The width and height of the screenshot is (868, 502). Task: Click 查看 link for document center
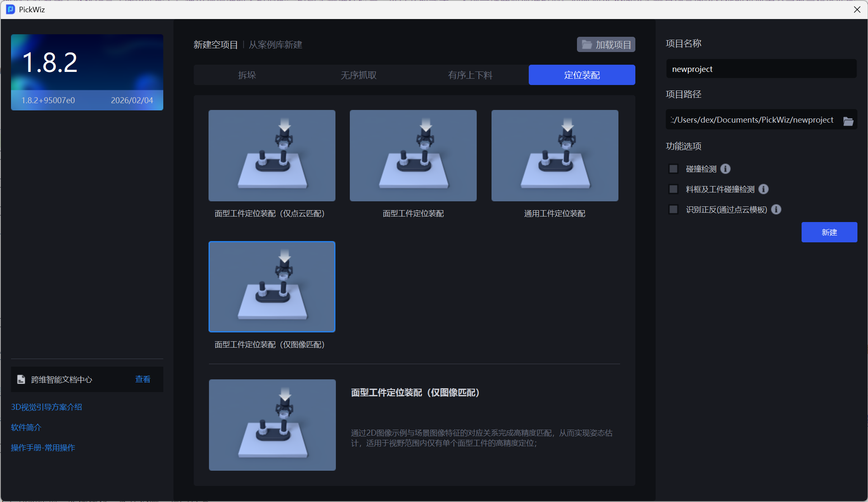click(x=143, y=379)
